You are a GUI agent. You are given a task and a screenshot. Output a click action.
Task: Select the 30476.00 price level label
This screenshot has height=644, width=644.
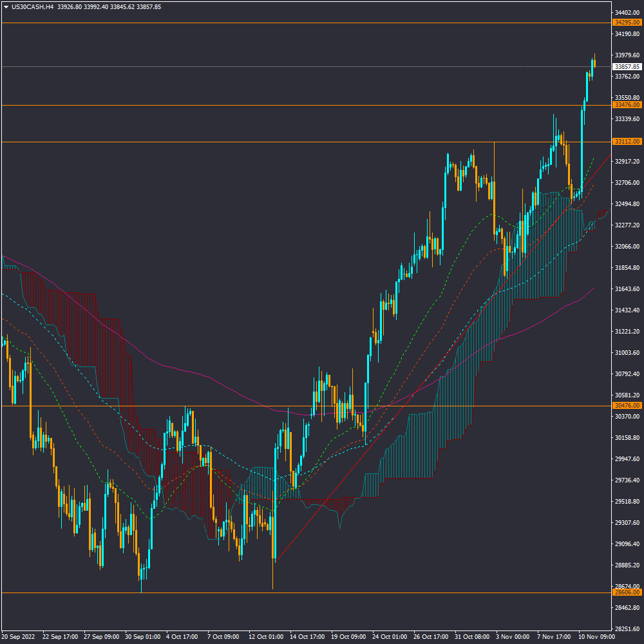coord(627,406)
